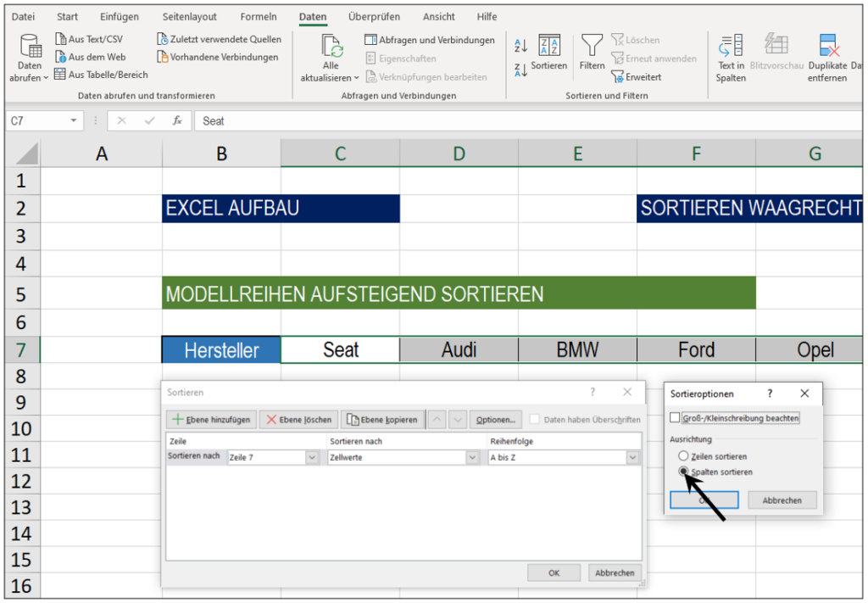Expand Daten abrufen dropdown arrow

[46, 78]
